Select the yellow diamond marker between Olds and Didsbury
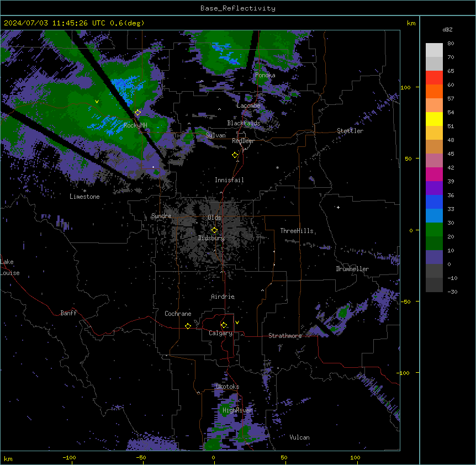This screenshot has width=476, height=465. pos(214,230)
